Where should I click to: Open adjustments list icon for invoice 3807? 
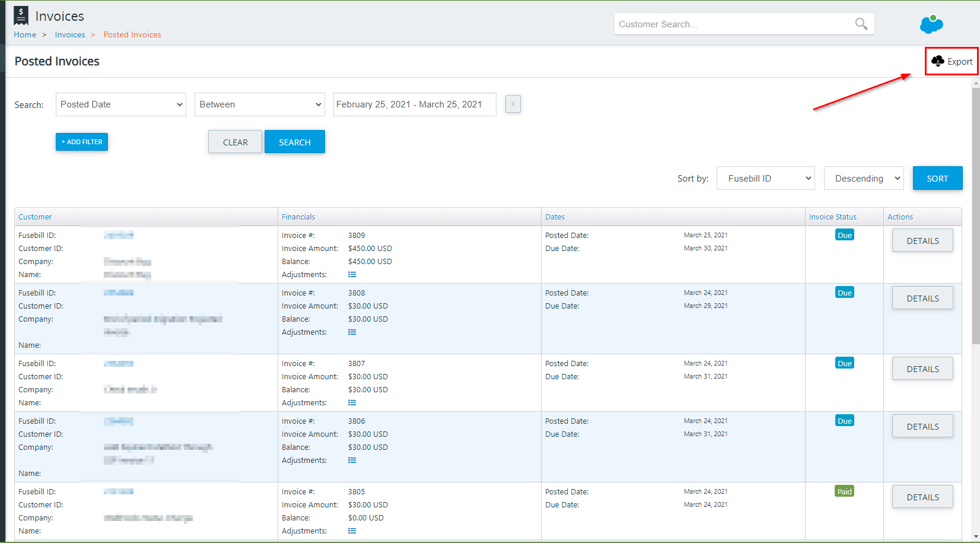(352, 403)
